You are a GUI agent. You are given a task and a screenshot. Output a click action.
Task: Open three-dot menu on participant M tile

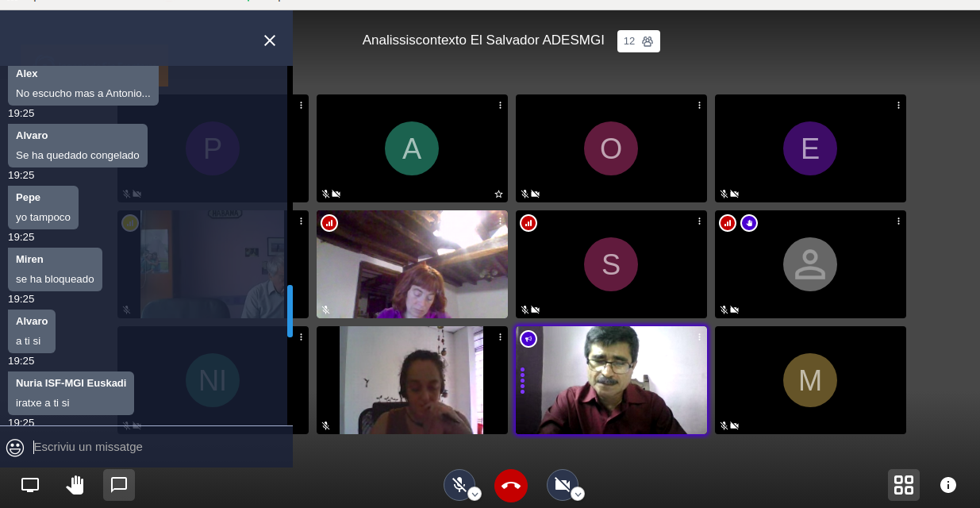[x=898, y=337]
